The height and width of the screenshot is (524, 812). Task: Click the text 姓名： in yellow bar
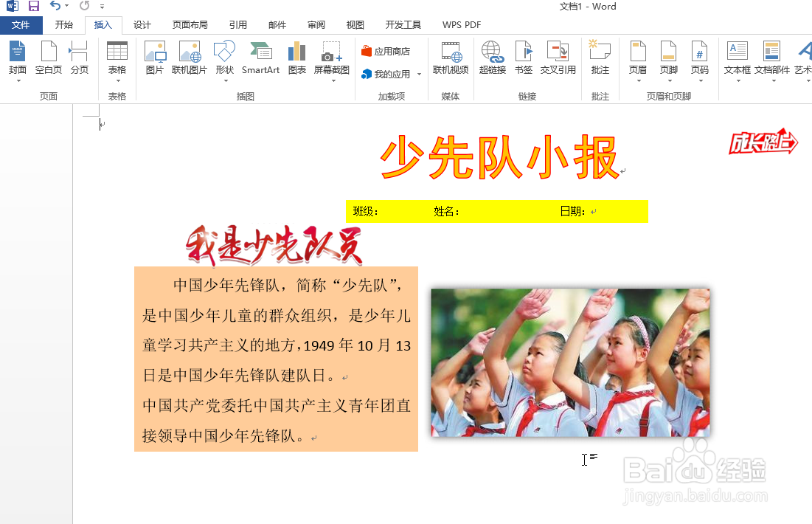point(446,212)
